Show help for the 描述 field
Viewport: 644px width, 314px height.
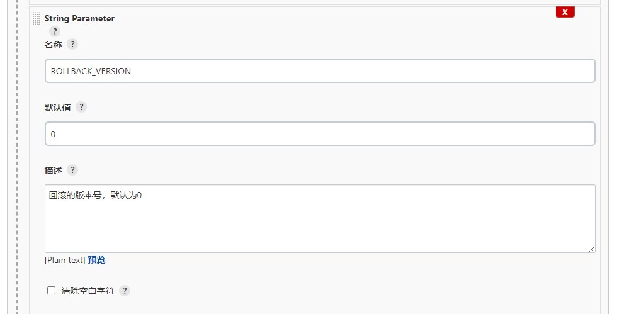[x=72, y=170]
